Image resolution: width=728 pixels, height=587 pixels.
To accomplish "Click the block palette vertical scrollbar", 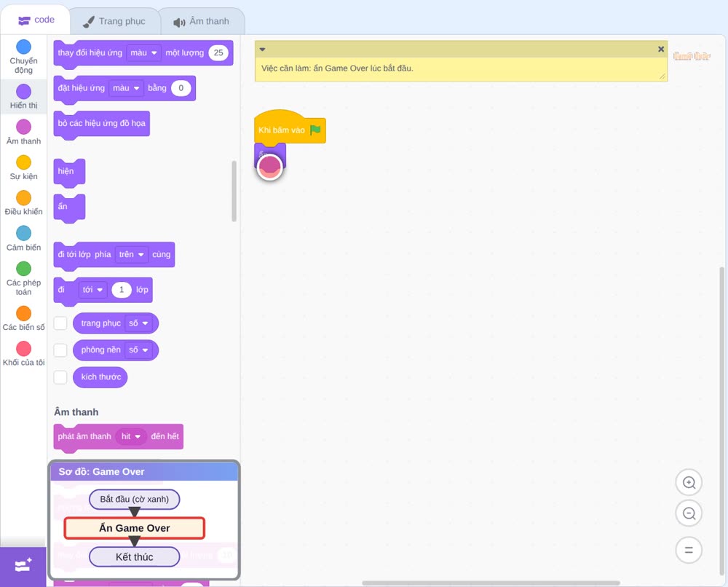I will [234, 191].
